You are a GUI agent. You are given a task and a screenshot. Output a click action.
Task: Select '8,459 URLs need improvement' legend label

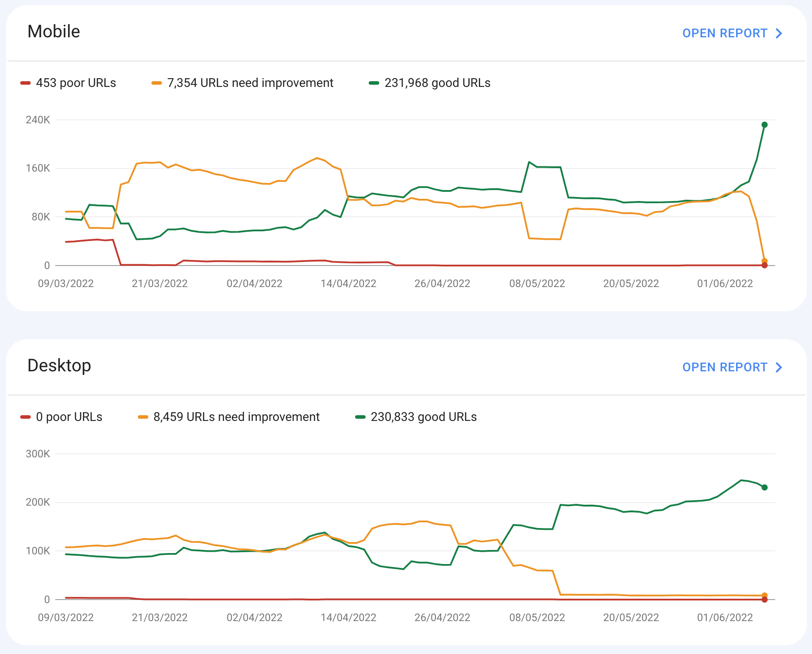[237, 417]
